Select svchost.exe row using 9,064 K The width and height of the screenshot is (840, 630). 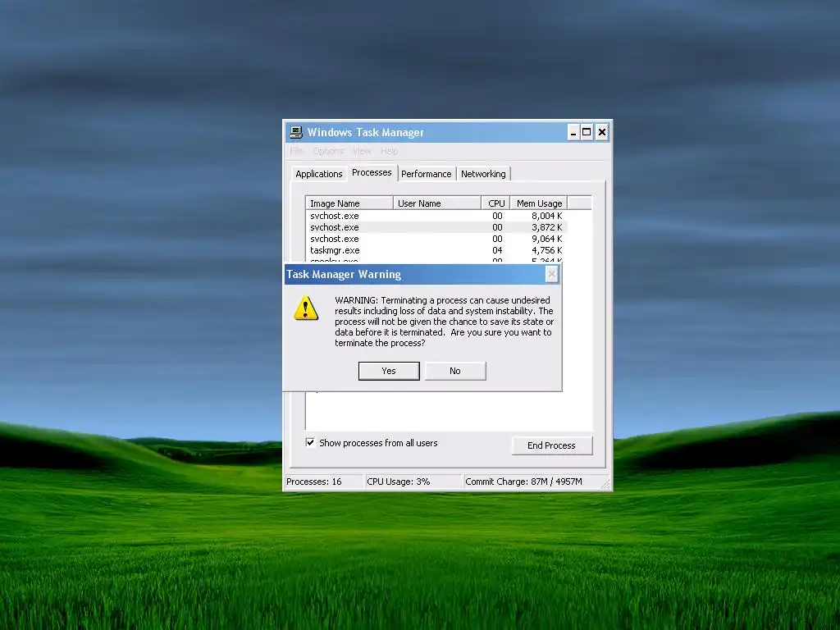tap(436, 239)
